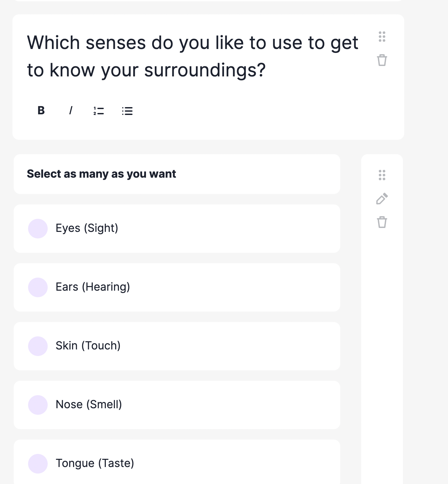Screen dimensions: 448x484
Task: Click the Skin (Touch) answer label
Action: click(x=88, y=346)
